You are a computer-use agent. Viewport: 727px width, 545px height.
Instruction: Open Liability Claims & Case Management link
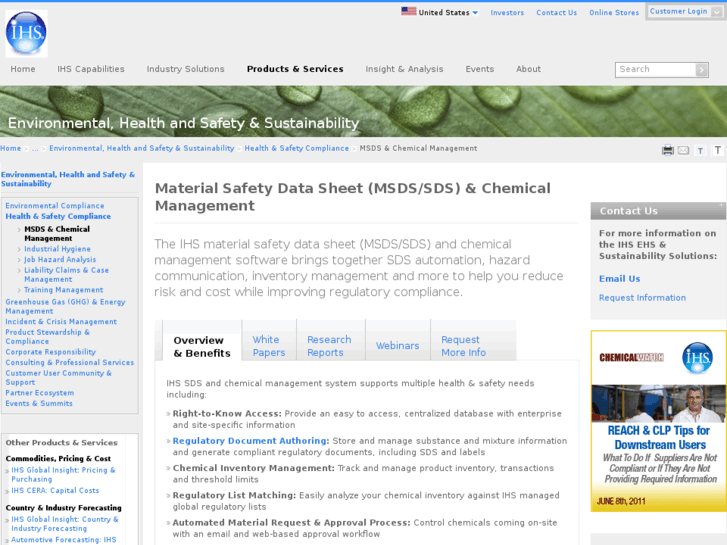coord(66,275)
